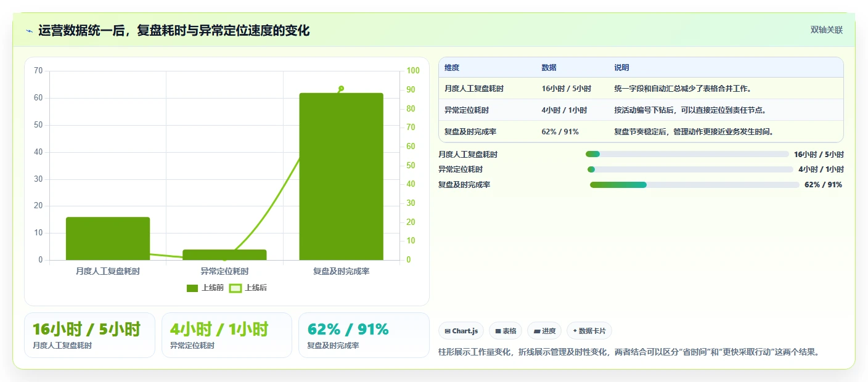Click the footer note starting 柱形展示工作量变化
Screen dimensions: 868x382
[x=629, y=352]
